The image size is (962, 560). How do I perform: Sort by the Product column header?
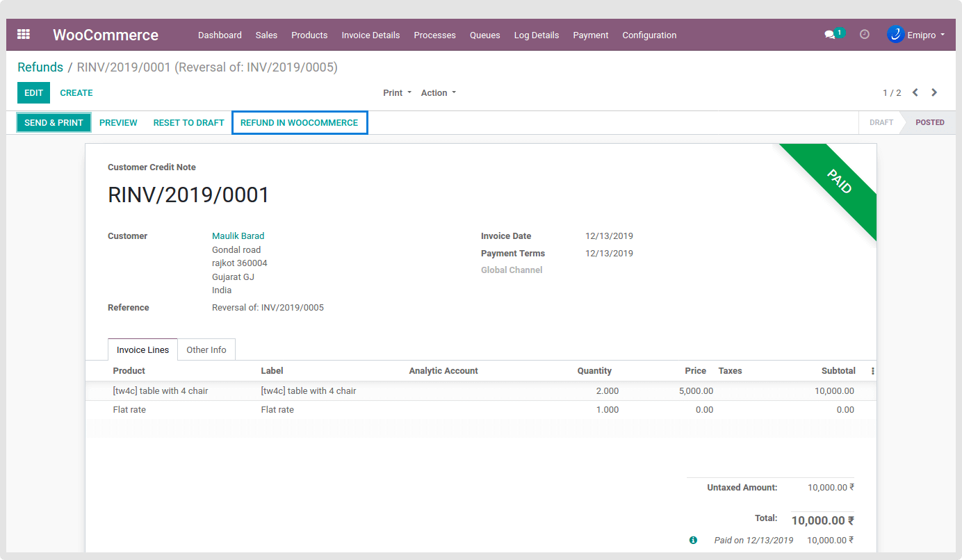point(129,371)
